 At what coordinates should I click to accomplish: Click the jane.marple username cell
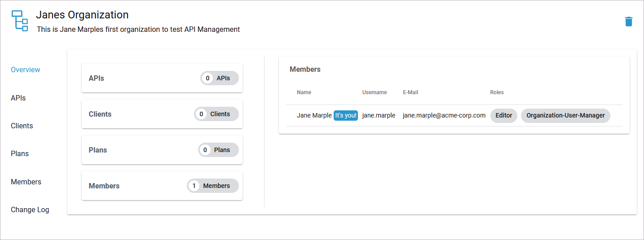pyautogui.click(x=379, y=115)
